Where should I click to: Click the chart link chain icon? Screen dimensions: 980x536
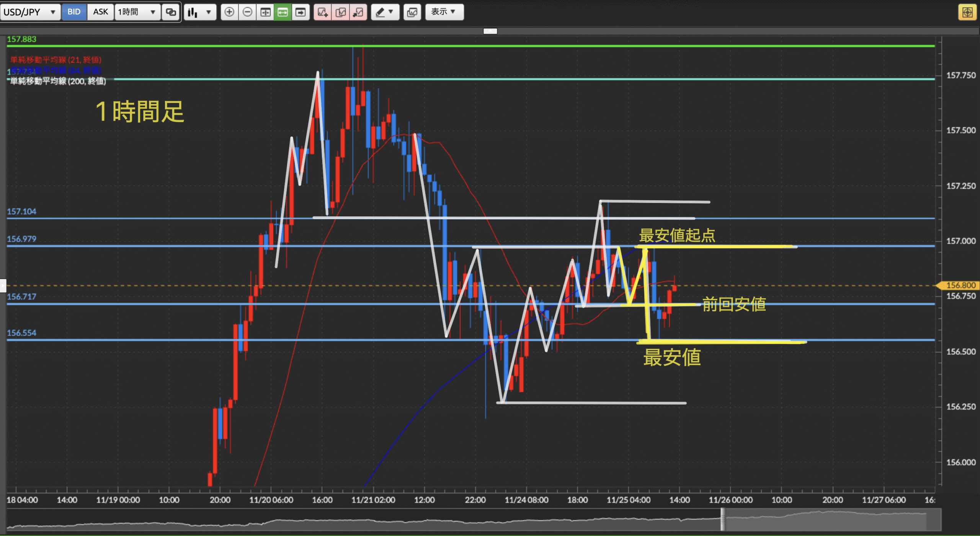(x=171, y=12)
